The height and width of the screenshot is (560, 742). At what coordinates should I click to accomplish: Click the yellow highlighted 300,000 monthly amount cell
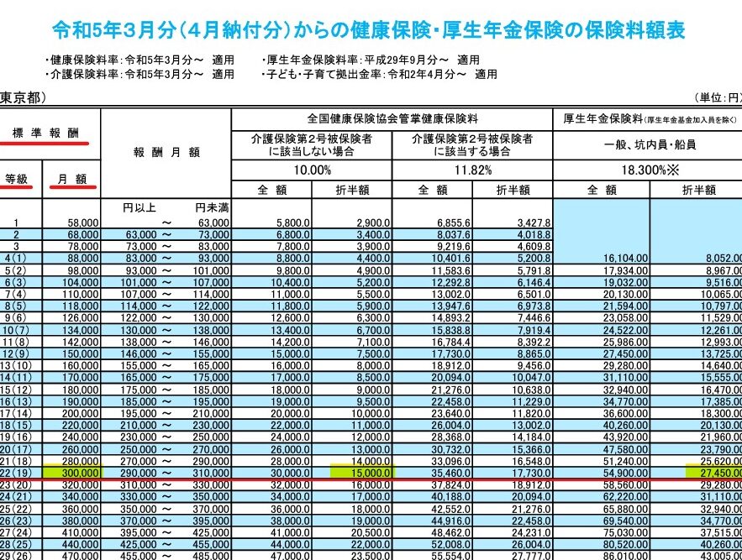[x=74, y=473]
